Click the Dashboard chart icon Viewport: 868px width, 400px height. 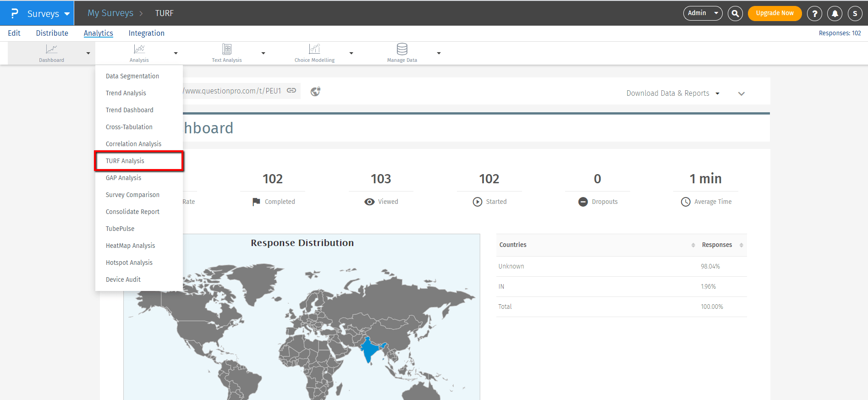tap(51, 49)
